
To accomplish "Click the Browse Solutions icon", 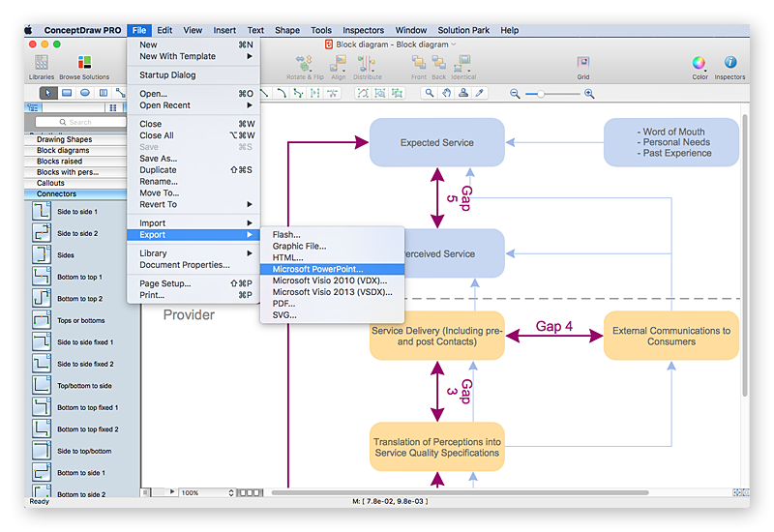I will pyautogui.click(x=84, y=63).
